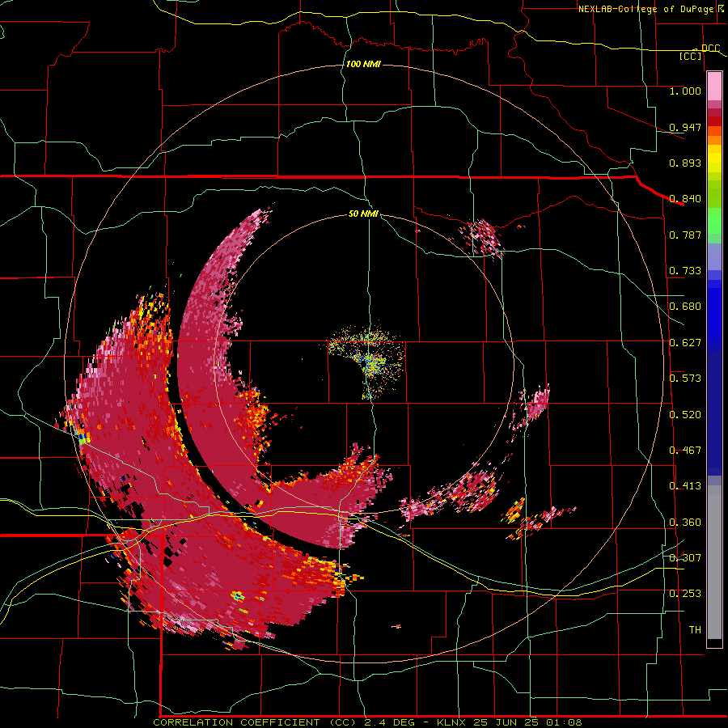This screenshot has height=728, width=728.
Task: Click the [CC] scale heading
Action: 691,56
